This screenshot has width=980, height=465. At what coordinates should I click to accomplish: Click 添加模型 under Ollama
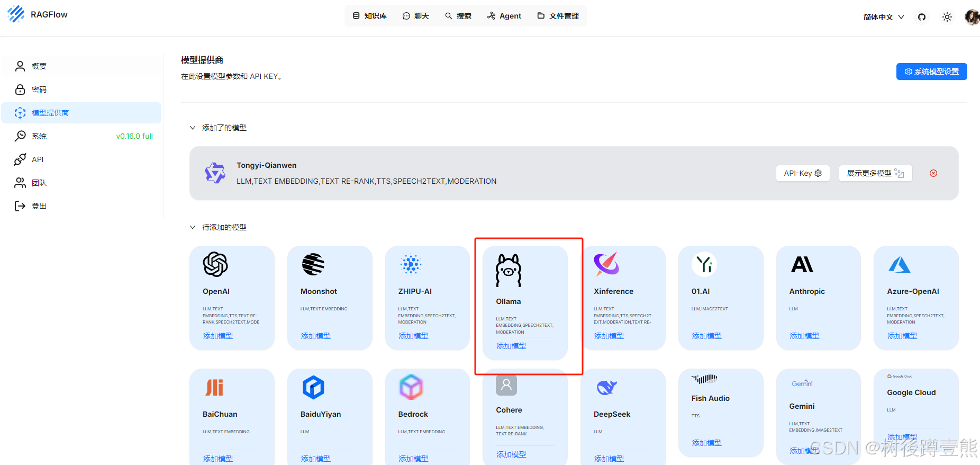coord(511,346)
